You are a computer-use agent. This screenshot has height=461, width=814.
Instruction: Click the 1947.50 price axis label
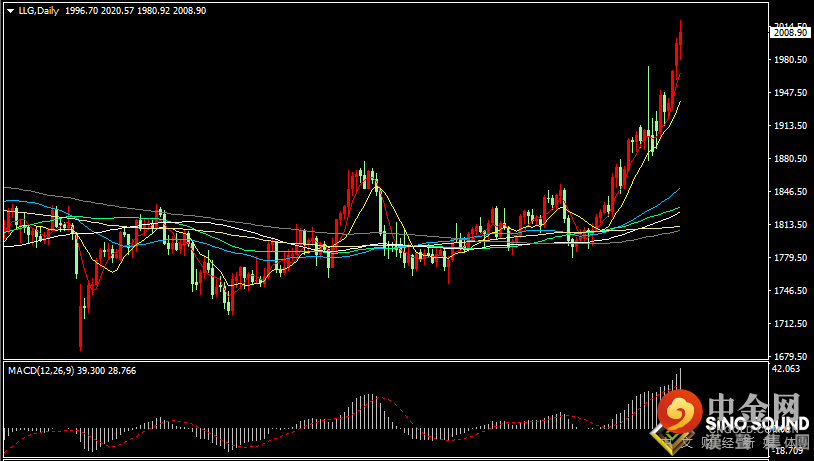789,93
